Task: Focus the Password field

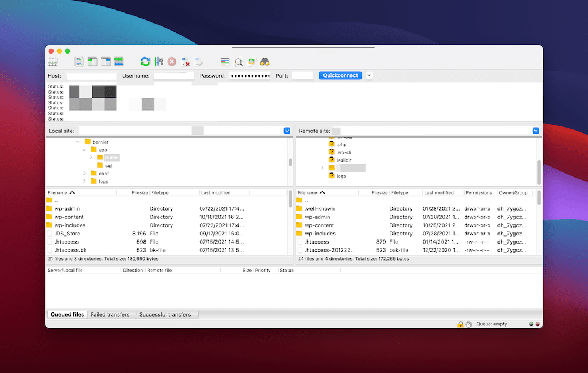Action: [250, 76]
